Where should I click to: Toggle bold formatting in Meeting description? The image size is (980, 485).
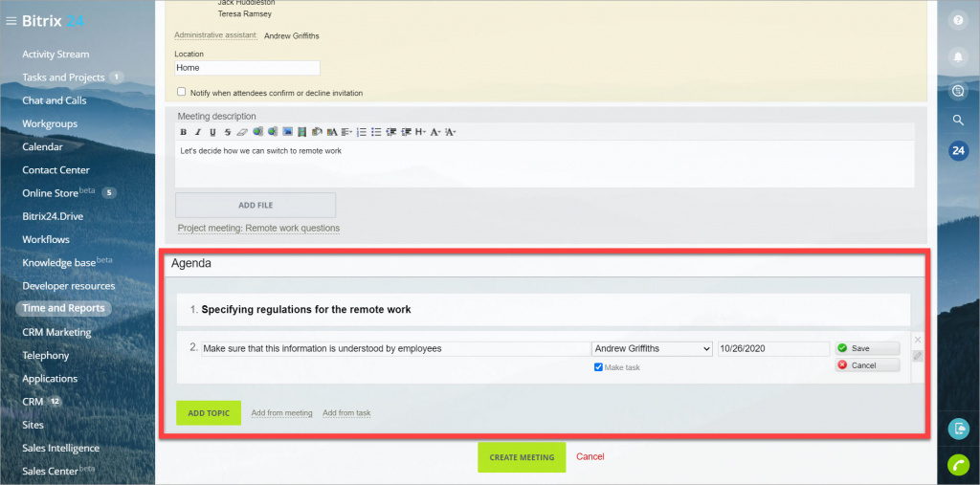pos(183,132)
